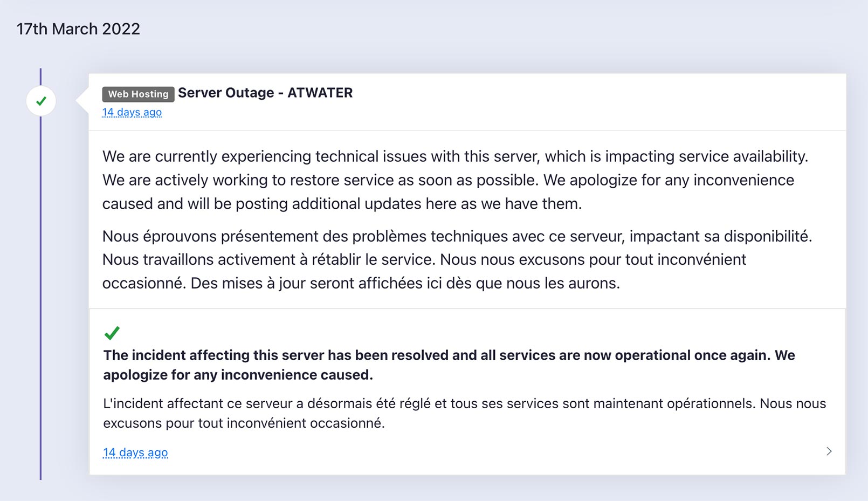Click the line 'excusons pour tout inconvénient occasionné'
868x501 pixels.
244,423
